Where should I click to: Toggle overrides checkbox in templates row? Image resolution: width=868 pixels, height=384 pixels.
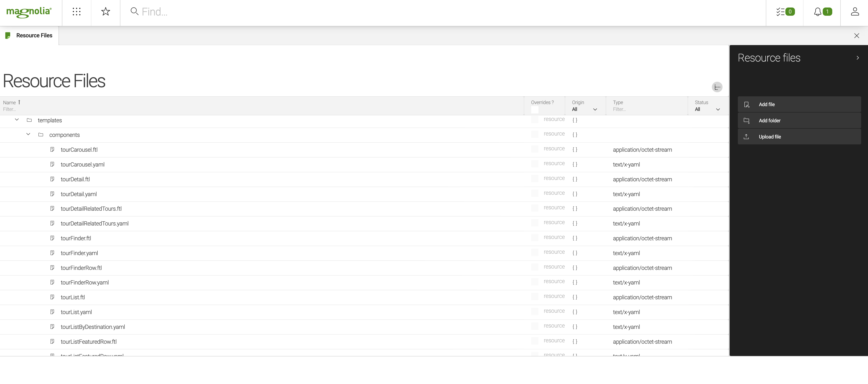535,119
